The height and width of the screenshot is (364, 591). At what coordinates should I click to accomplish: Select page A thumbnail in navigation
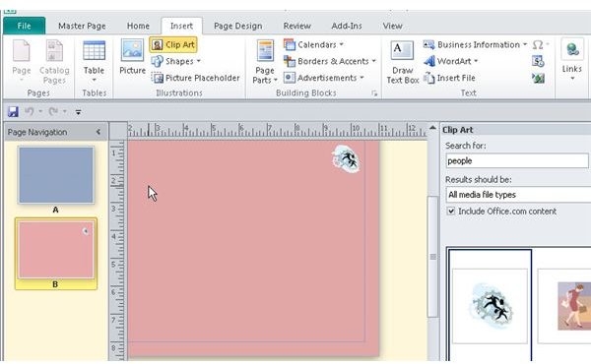[56, 175]
